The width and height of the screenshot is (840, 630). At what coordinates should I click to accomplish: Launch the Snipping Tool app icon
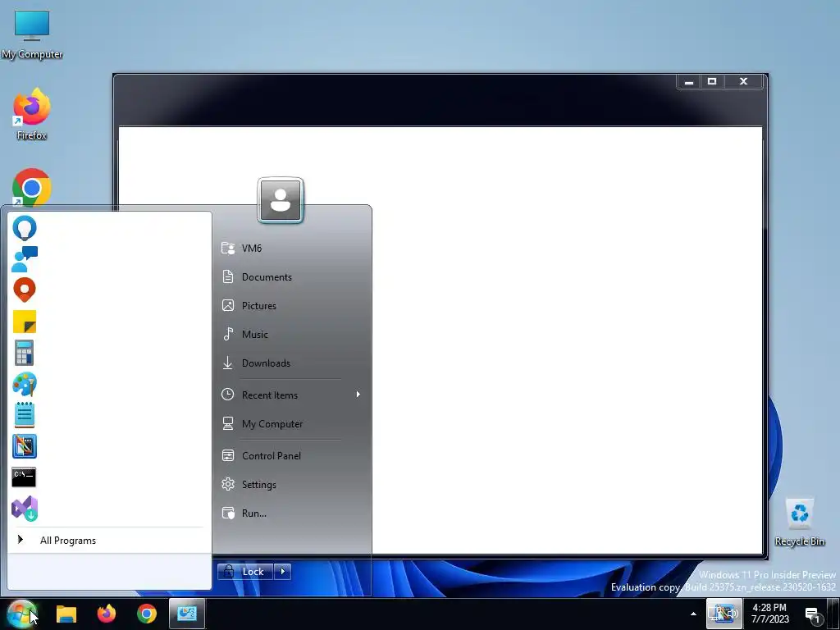click(25, 446)
